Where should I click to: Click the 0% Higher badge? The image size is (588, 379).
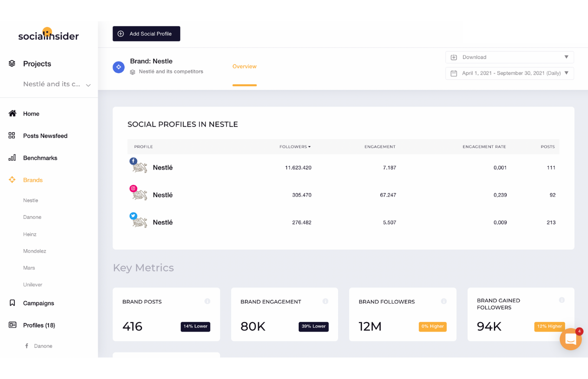[432, 326]
